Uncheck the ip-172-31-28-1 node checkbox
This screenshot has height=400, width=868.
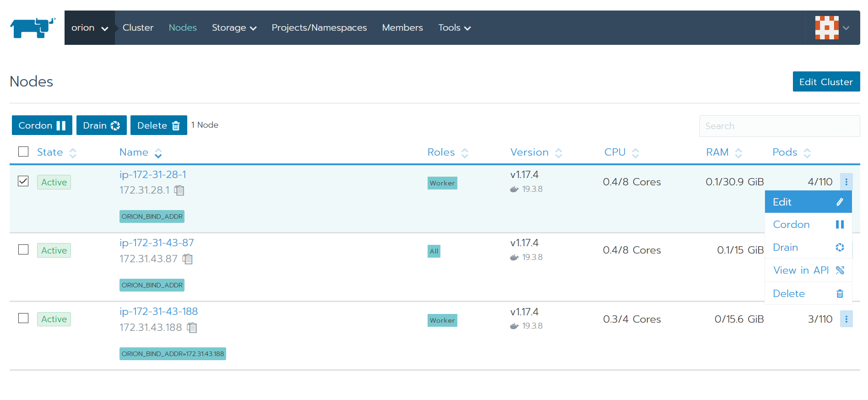tap(23, 181)
